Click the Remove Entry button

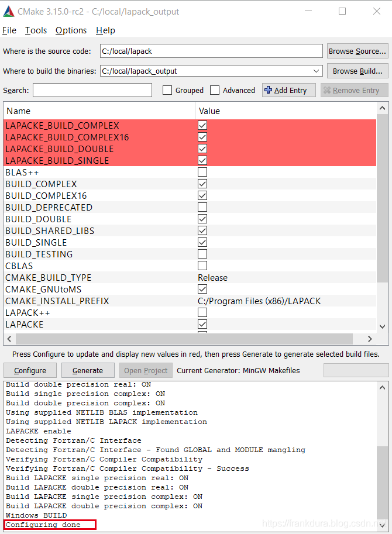click(354, 90)
